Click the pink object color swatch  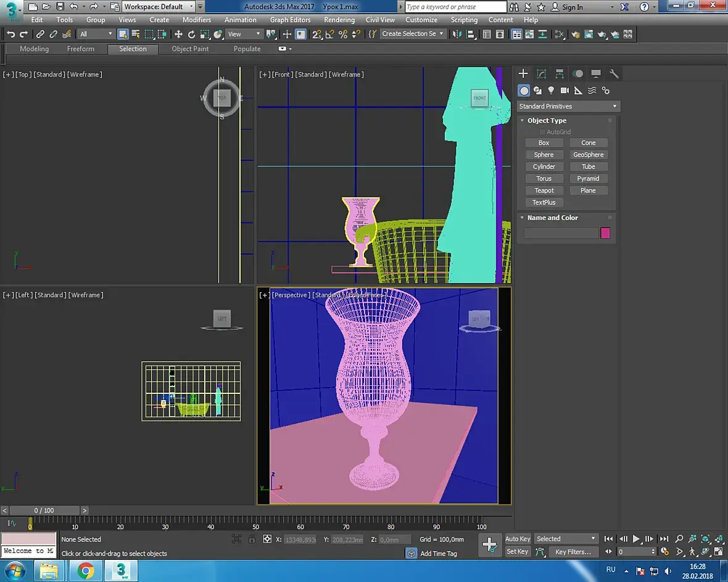click(605, 233)
